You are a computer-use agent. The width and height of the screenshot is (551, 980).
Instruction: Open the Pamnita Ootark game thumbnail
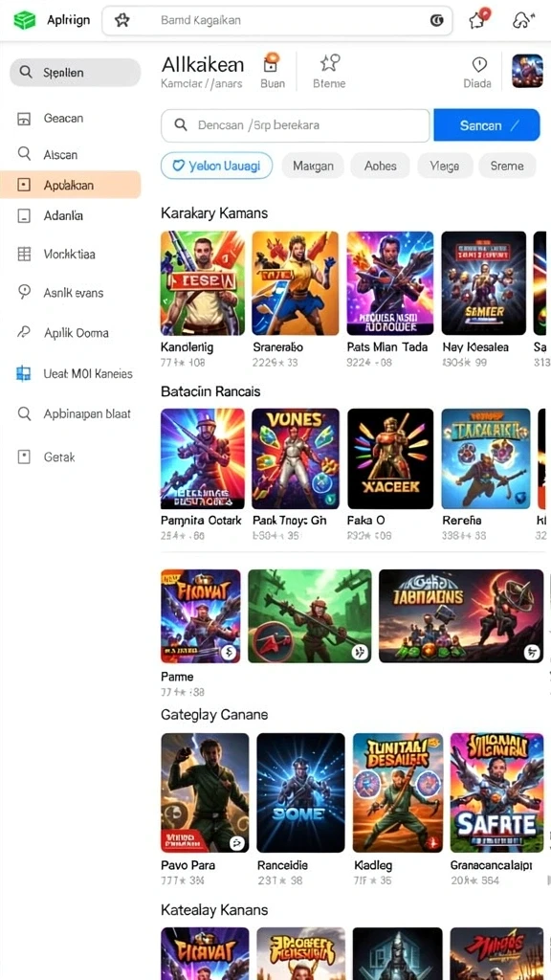(x=203, y=458)
